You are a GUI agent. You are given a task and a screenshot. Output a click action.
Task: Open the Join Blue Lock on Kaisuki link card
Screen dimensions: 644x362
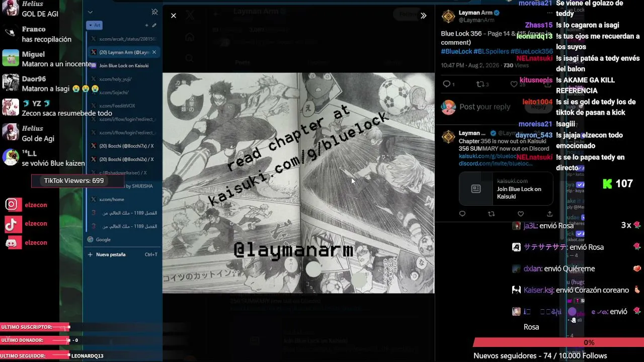point(506,189)
